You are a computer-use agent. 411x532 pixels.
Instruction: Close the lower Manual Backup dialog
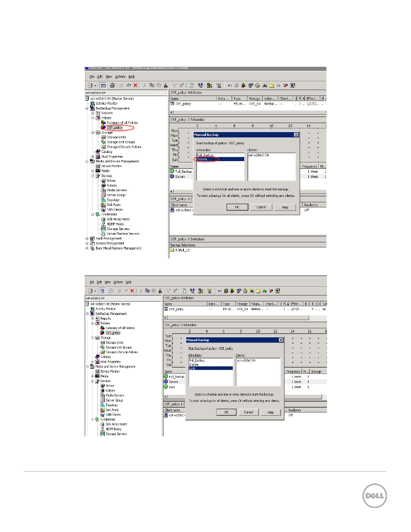pos(281,340)
